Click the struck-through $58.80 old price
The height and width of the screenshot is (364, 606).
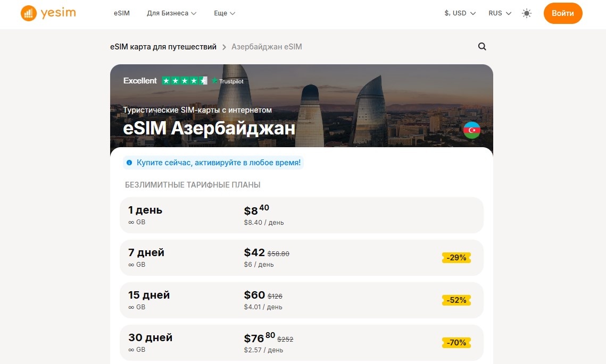(278, 253)
